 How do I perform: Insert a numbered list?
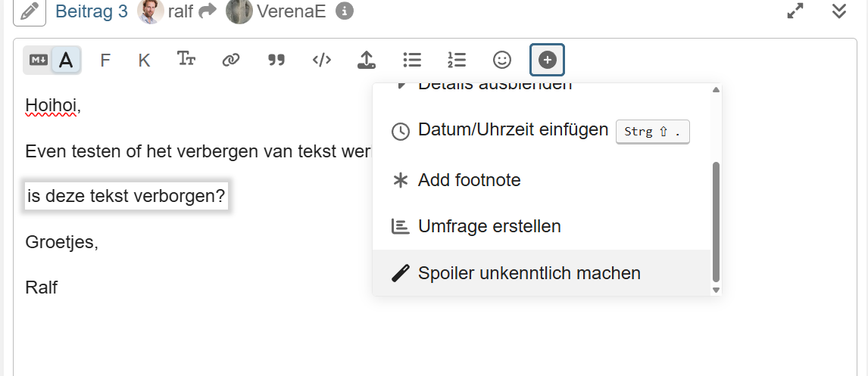point(457,60)
